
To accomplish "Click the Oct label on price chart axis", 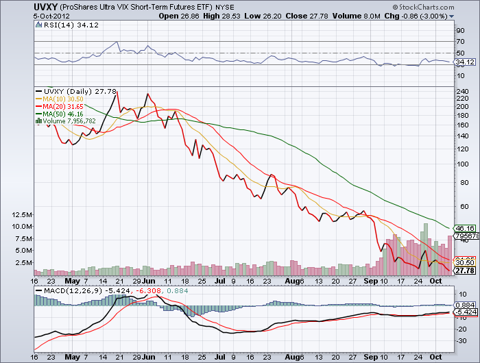I will (436, 281).
